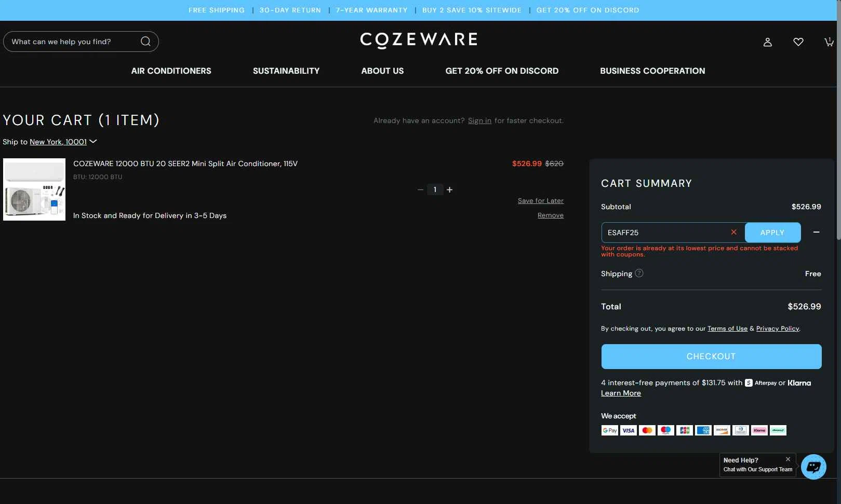Click the Discover payment icon
Screen dimensions: 841x504
722,430
